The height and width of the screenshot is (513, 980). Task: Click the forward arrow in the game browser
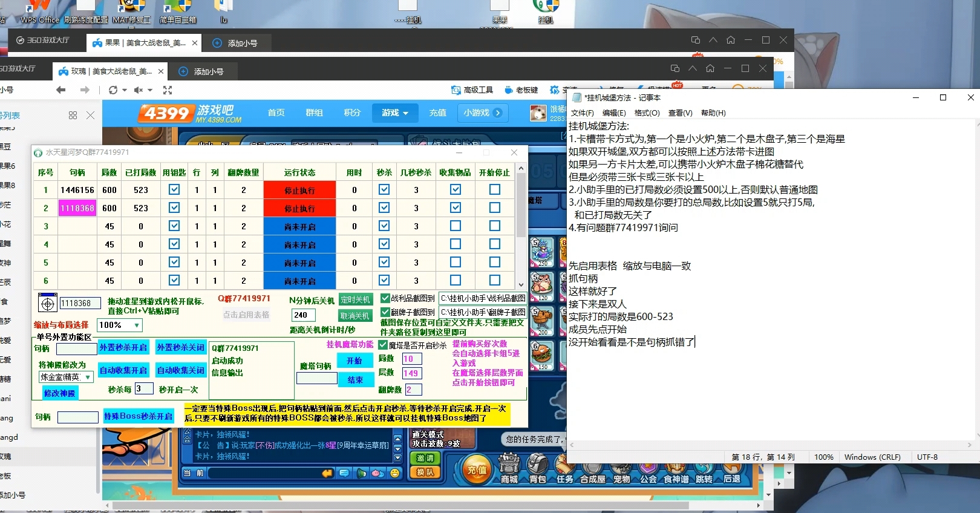point(85,90)
